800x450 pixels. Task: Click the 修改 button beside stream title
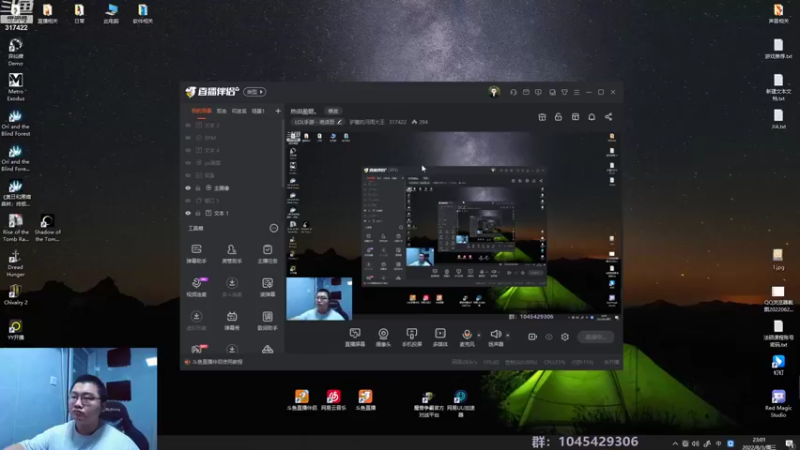tap(333, 111)
